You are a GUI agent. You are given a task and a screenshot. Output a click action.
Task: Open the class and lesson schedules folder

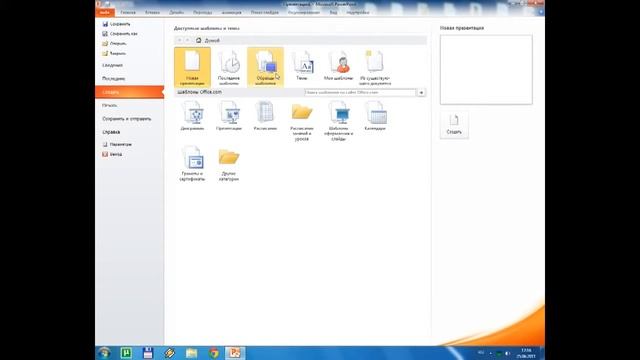coord(302,121)
